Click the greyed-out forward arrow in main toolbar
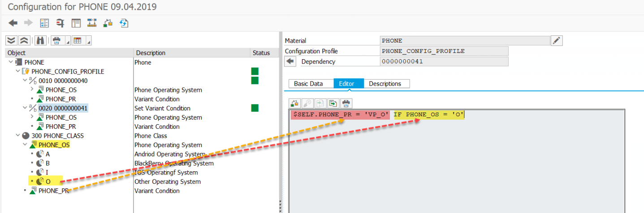644x213 pixels. 28,23
